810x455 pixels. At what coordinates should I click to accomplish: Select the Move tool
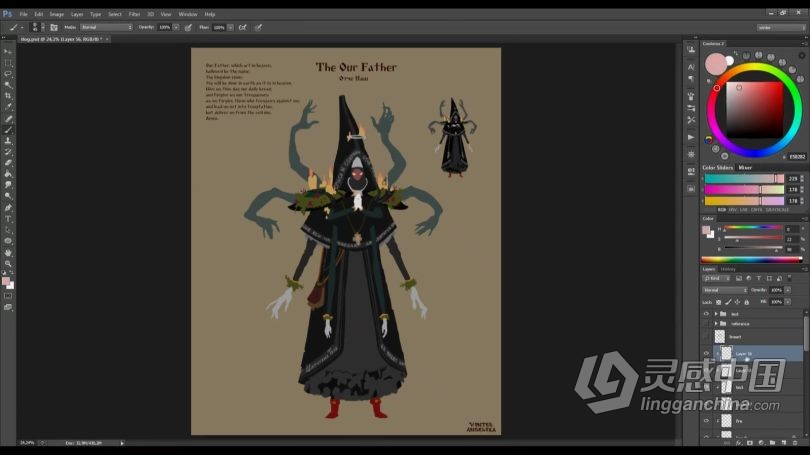point(8,52)
